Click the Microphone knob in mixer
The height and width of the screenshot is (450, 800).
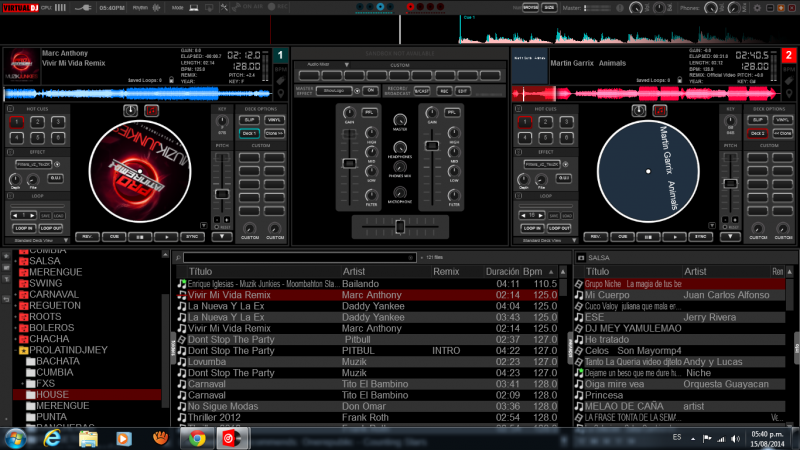[400, 192]
